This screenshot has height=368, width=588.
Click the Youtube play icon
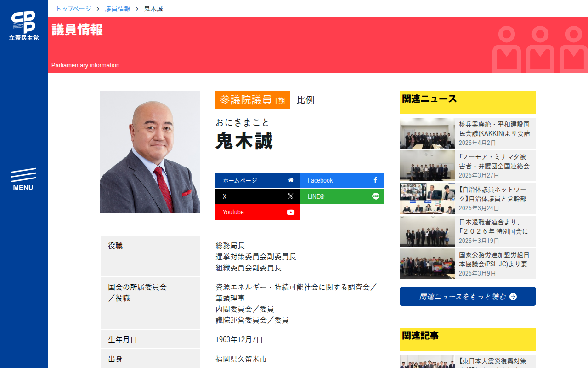(291, 212)
